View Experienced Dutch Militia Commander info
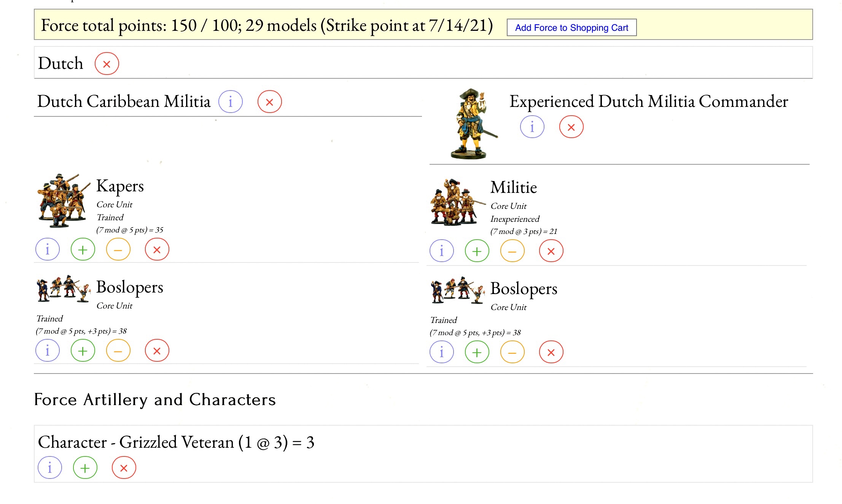The width and height of the screenshot is (842, 504). pos(532,127)
